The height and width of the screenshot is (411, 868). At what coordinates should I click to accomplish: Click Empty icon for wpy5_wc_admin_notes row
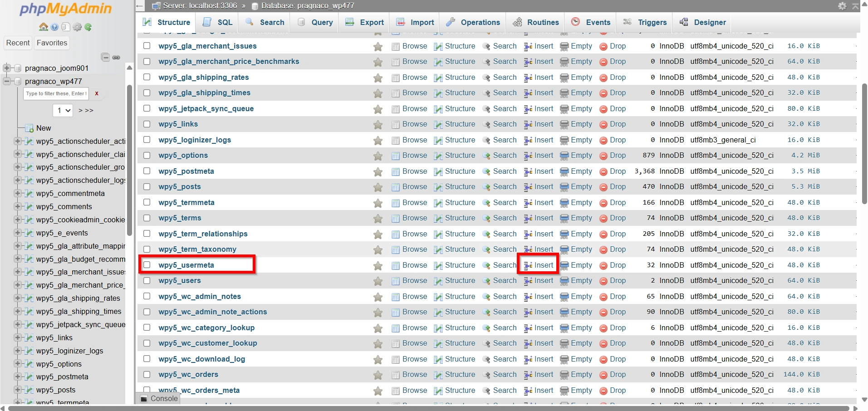(564, 297)
